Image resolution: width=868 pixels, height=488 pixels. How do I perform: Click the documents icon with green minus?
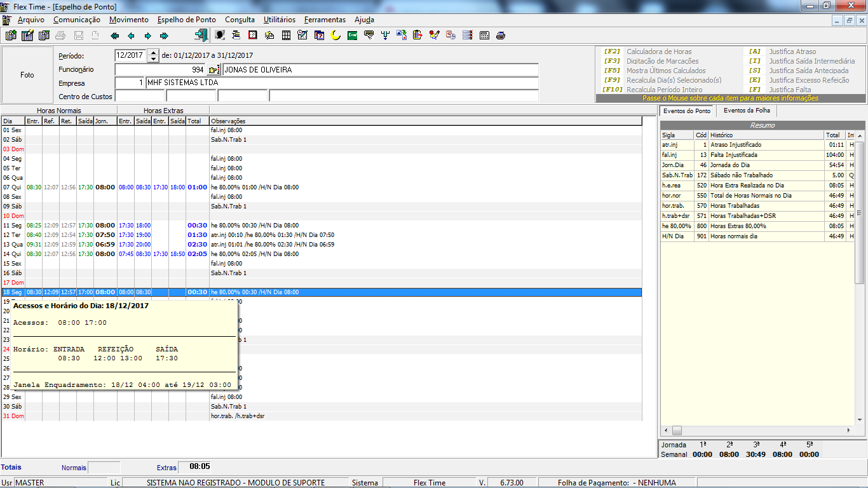coord(44,36)
